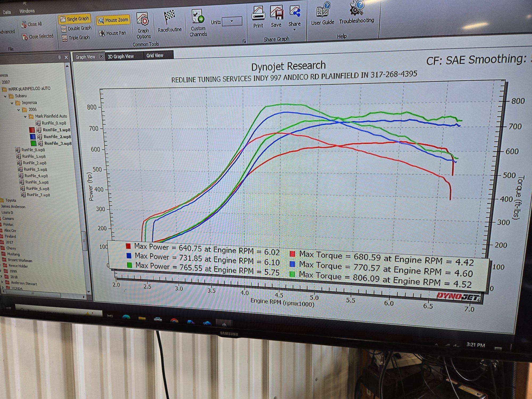Select RunFile_4.wp8 in file tree
Viewport: 532px width, 399px height.
tap(36, 176)
